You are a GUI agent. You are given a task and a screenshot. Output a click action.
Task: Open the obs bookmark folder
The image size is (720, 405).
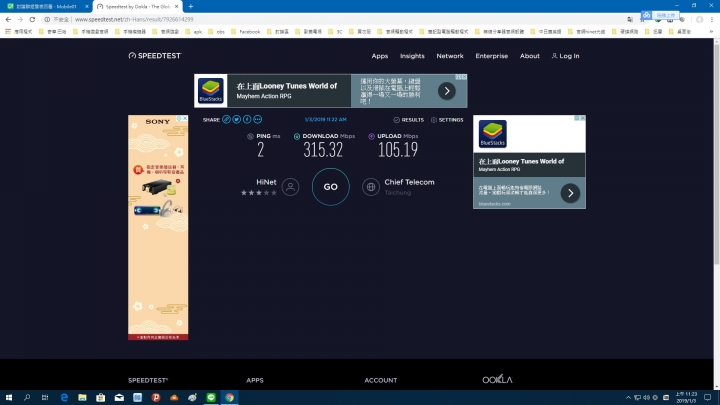coord(217,32)
